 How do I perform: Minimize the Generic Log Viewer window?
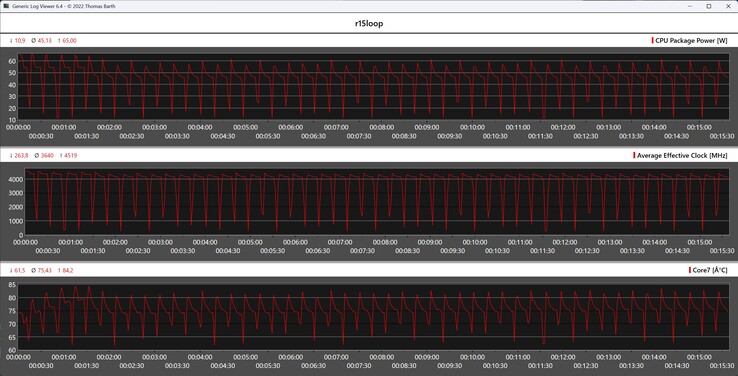click(690, 6)
